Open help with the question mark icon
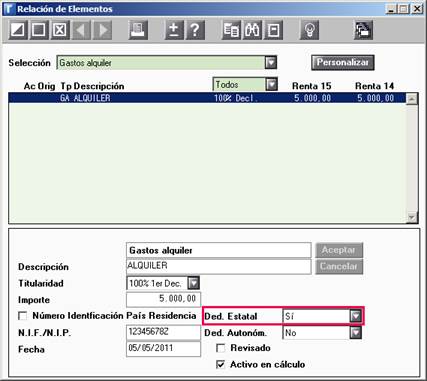The width and height of the screenshot is (427, 381). point(195,30)
